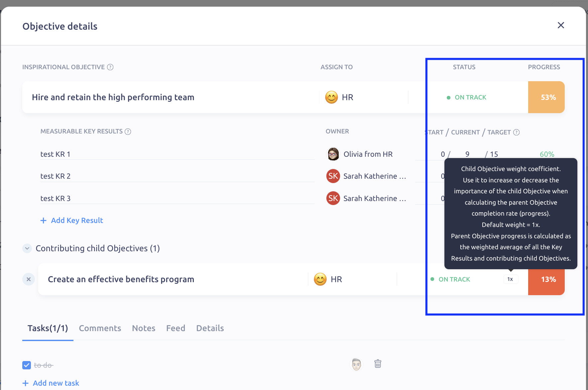Click HR emoji on child objective
This screenshot has height=390, width=588.
coord(320,279)
